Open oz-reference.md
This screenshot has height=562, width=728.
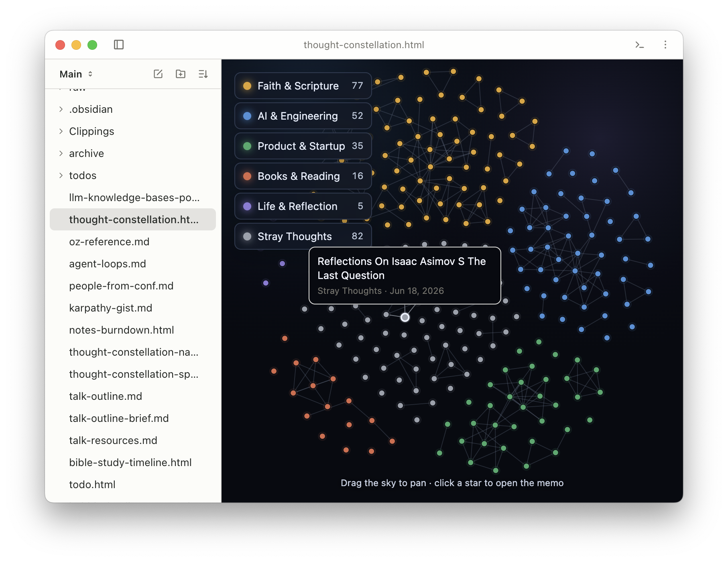tap(133, 242)
